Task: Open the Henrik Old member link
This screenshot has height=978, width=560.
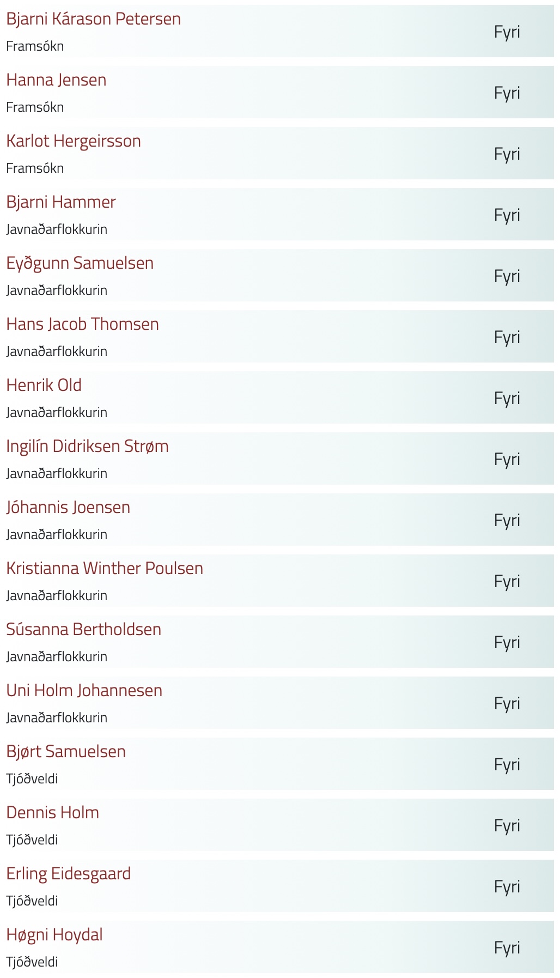Action: pyautogui.click(x=44, y=385)
